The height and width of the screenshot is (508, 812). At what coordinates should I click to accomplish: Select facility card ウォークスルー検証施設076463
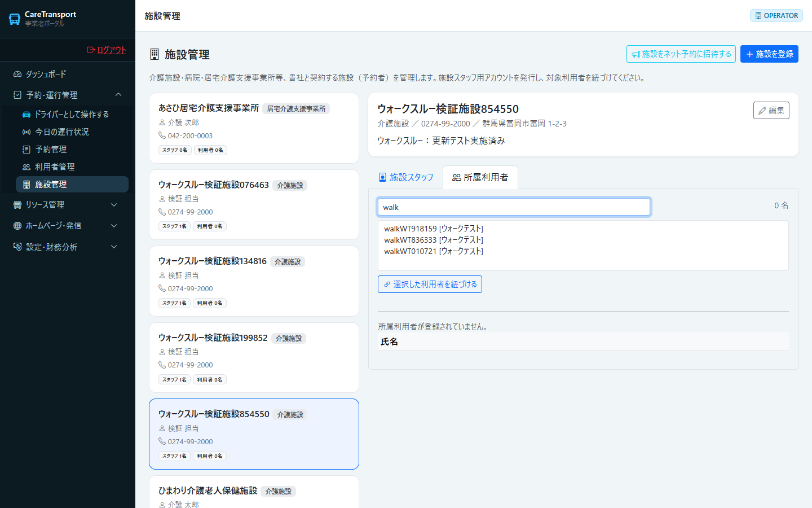[254, 205]
